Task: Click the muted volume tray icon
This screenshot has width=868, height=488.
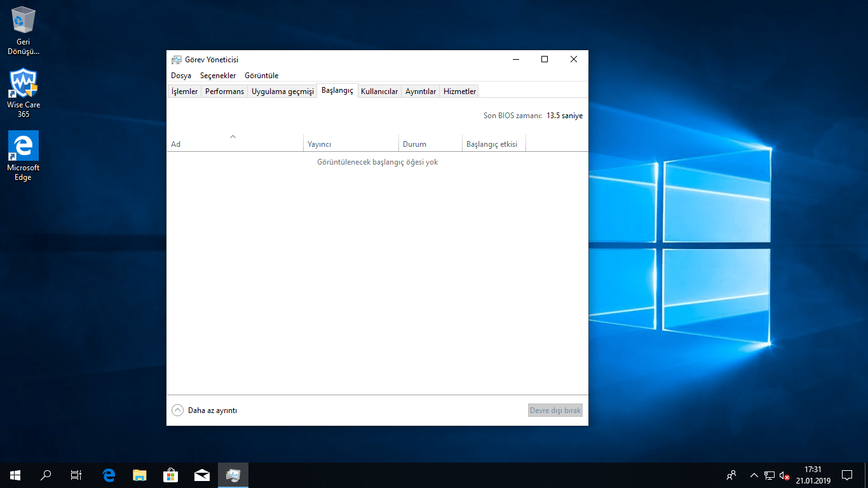Action: (785, 475)
